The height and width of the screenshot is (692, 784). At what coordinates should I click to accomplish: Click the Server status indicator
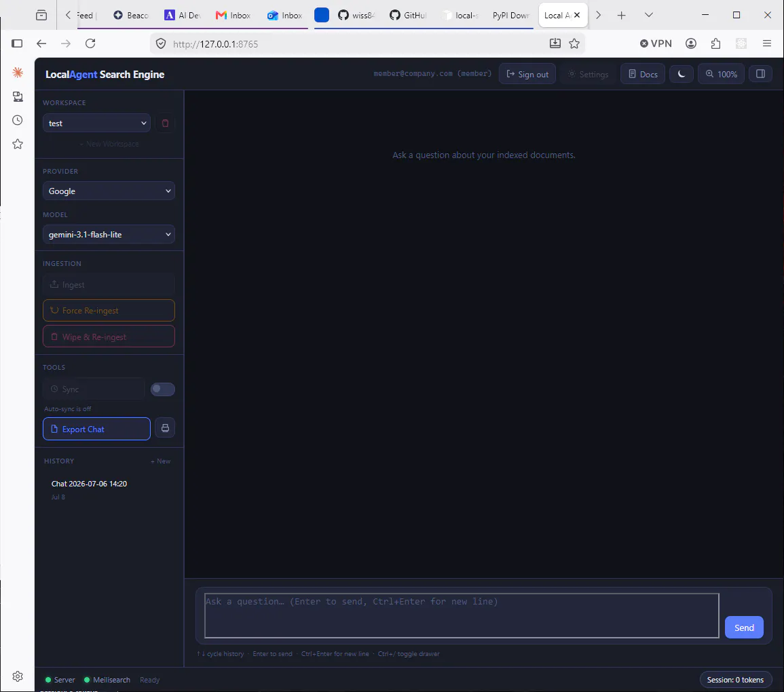[x=60, y=680]
